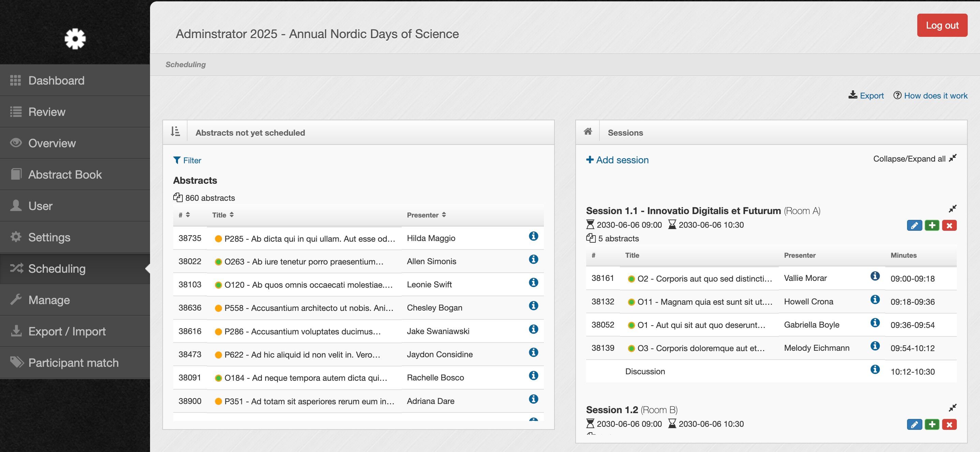
Task: Click the Log out button
Action: tap(942, 26)
